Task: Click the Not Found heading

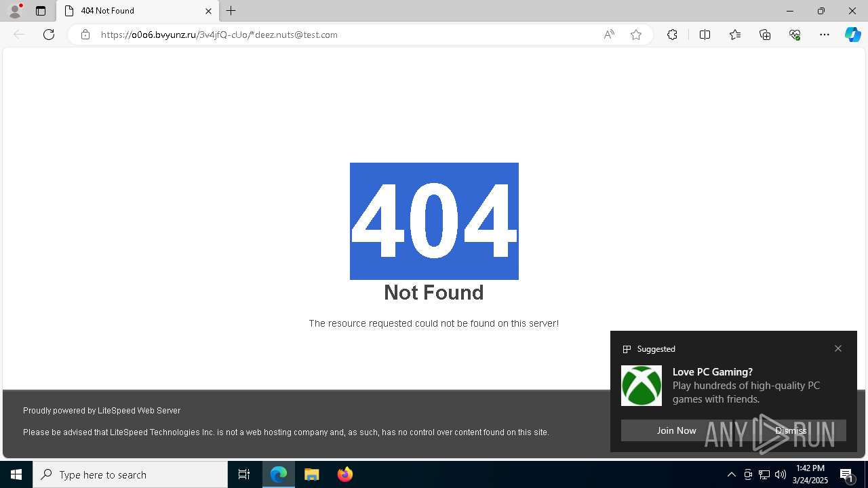Action: pos(434,292)
